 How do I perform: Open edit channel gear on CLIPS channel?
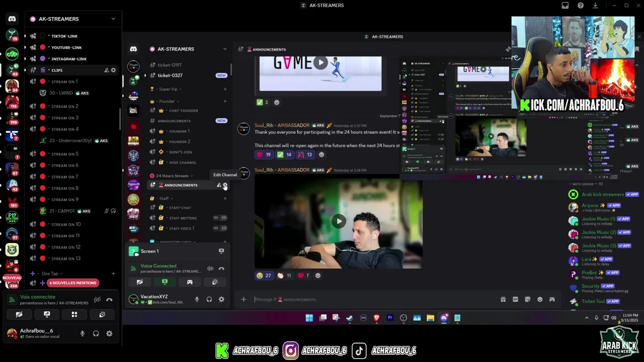pyautogui.click(x=113, y=70)
